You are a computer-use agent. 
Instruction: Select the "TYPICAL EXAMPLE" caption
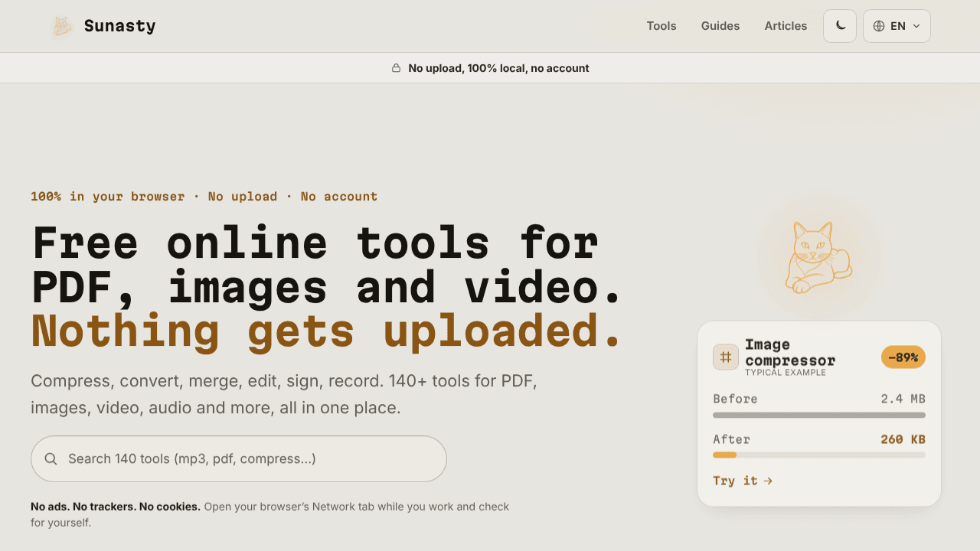pyautogui.click(x=786, y=373)
